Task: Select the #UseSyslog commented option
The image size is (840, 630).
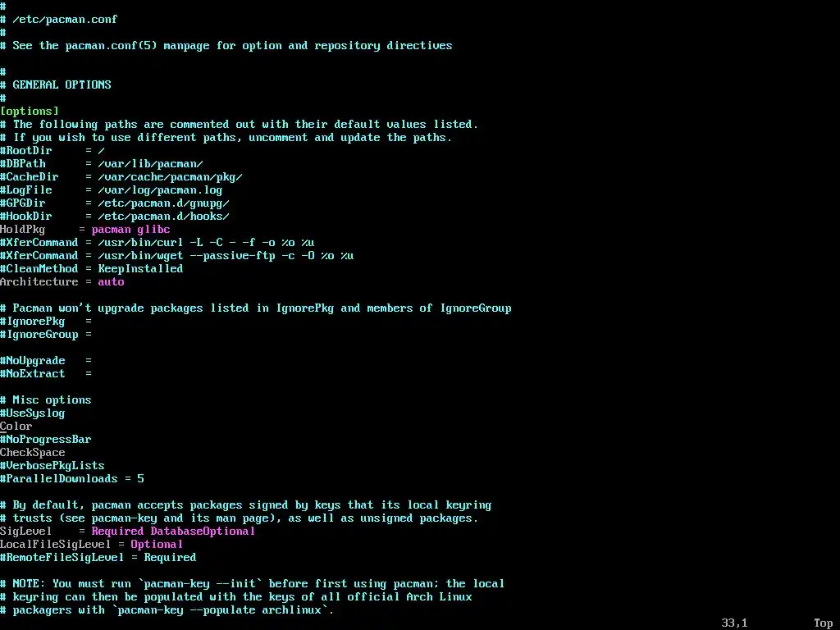Action: click(x=33, y=413)
